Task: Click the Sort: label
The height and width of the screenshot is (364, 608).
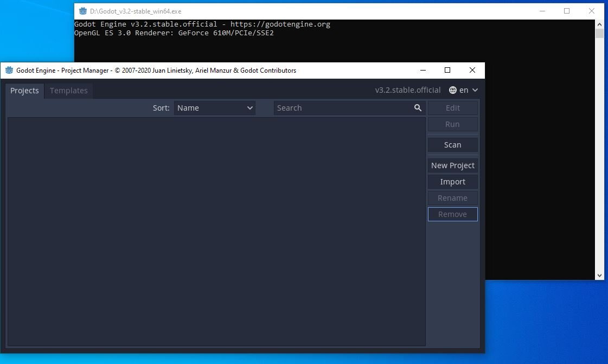Action: coord(161,108)
